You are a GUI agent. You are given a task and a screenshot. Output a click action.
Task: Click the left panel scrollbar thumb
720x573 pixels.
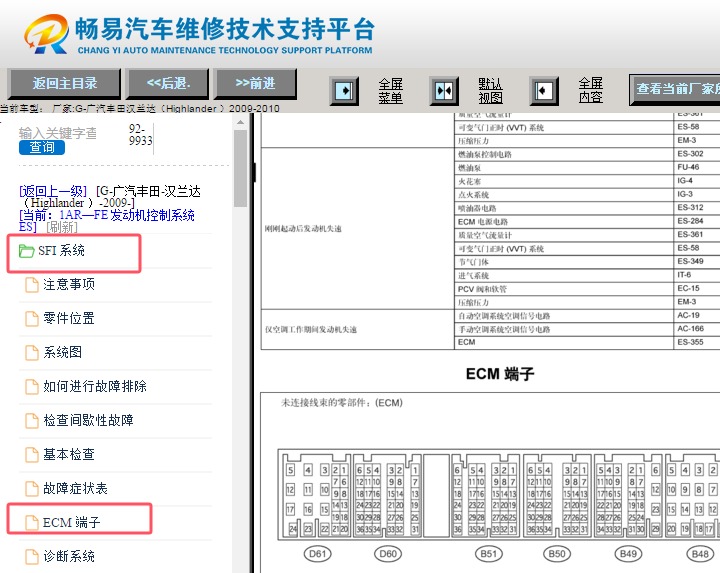tap(240, 169)
